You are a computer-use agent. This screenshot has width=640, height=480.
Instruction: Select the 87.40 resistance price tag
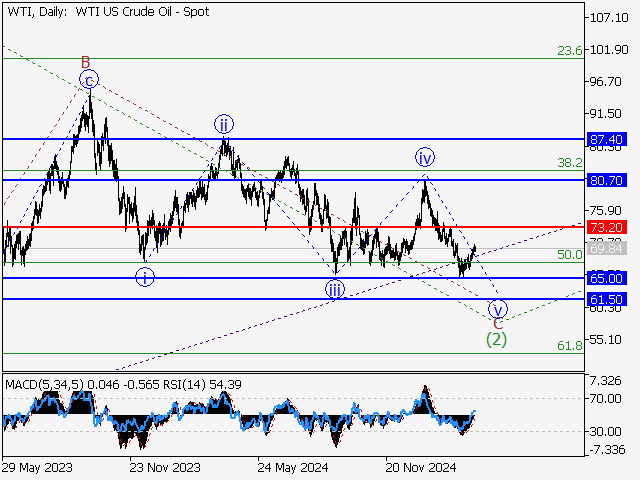[609, 139]
